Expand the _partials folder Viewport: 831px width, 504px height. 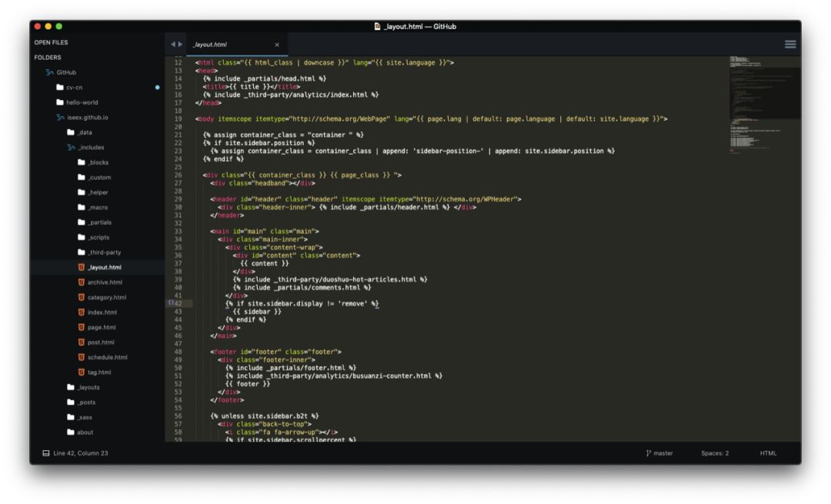pyautogui.click(x=99, y=222)
